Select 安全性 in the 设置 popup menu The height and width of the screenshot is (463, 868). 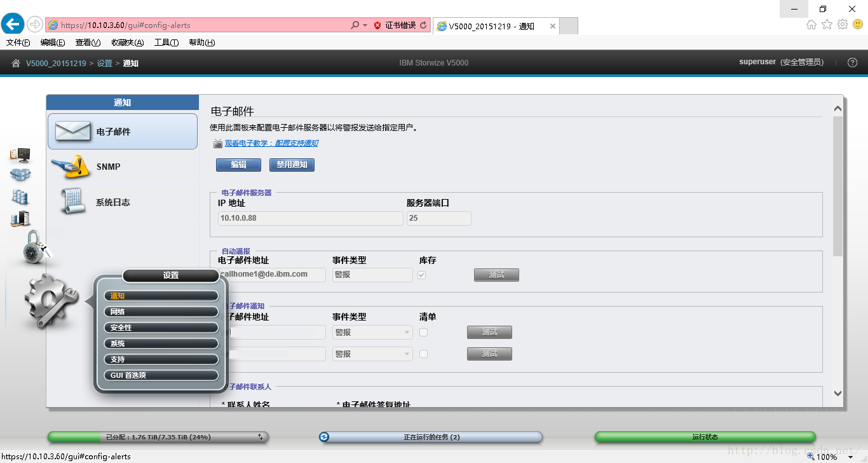tap(161, 328)
